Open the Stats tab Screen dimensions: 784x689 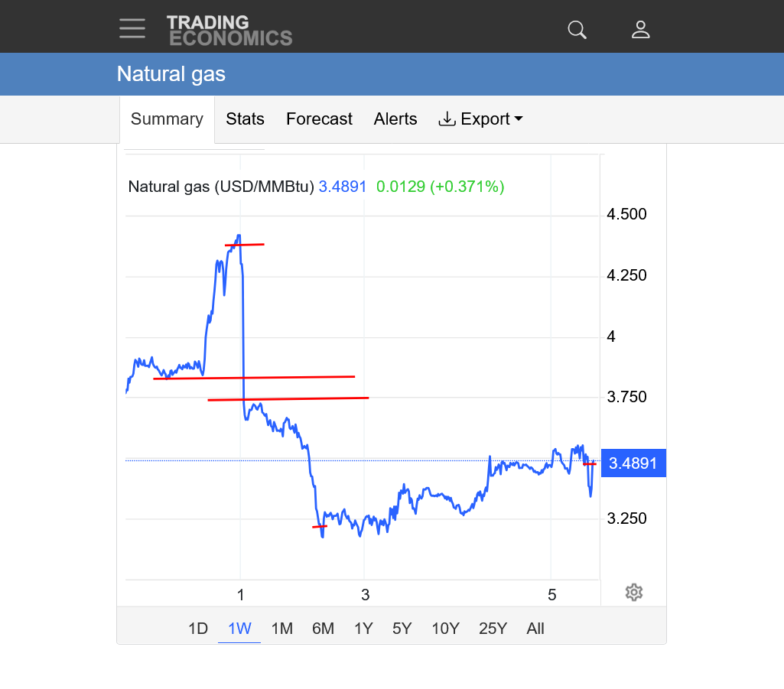click(245, 119)
